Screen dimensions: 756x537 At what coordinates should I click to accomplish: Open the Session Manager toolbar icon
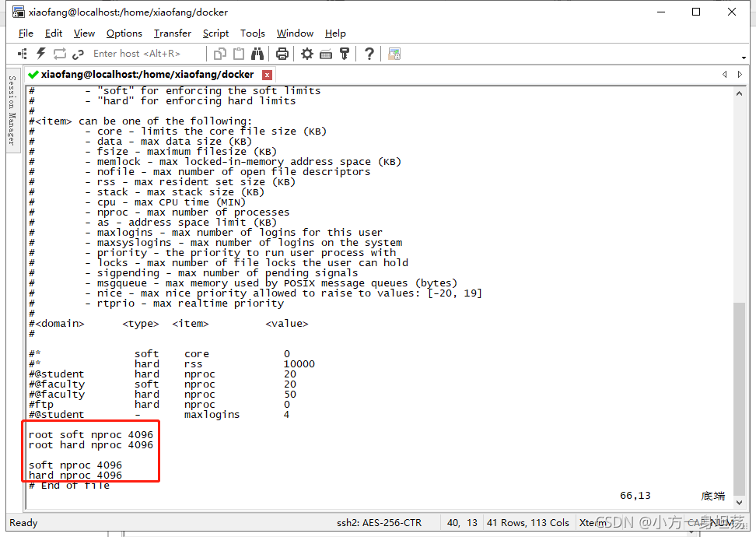23,54
